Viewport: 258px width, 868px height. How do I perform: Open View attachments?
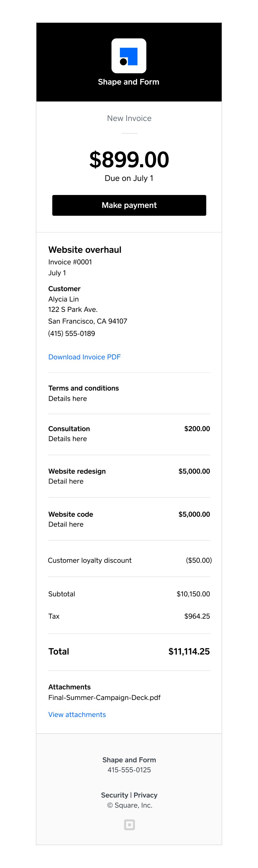(77, 714)
